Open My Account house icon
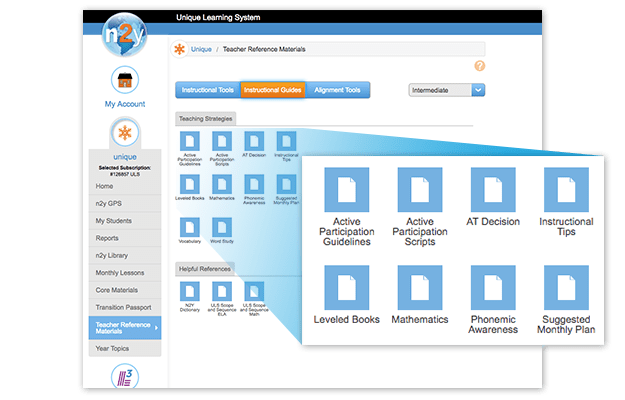 125,80
